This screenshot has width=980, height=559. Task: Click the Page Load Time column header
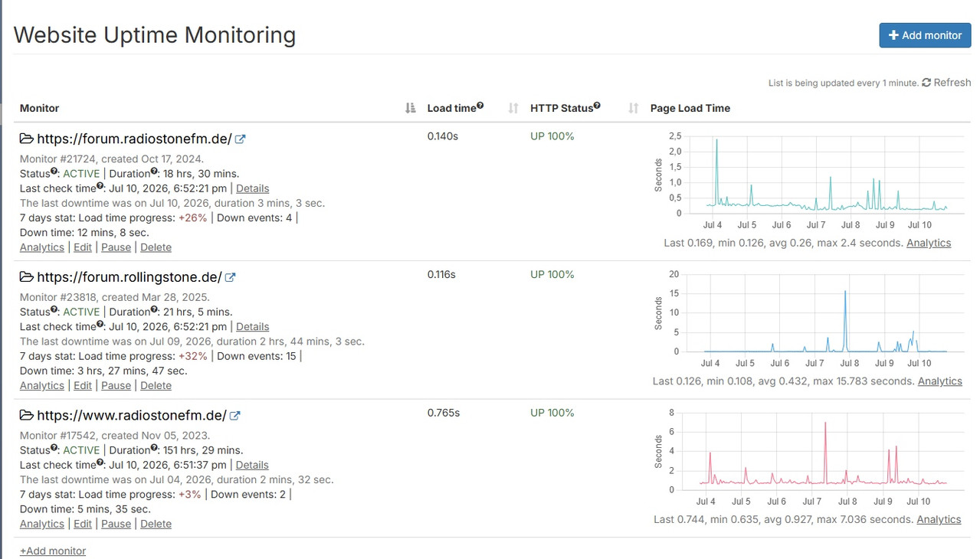click(690, 108)
